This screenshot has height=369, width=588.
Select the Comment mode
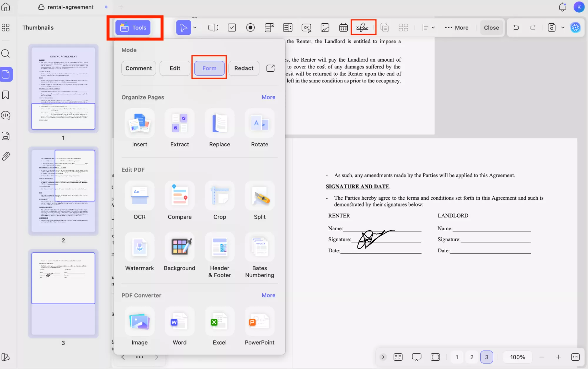[x=138, y=68]
